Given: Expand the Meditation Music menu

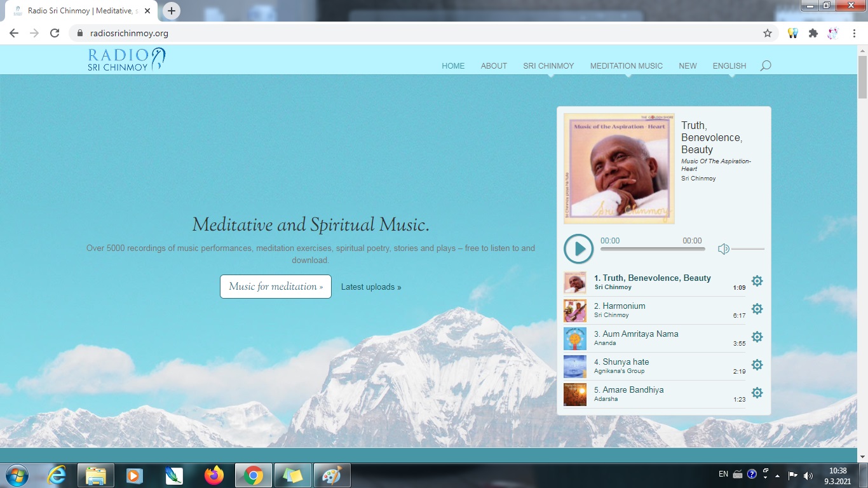Looking at the screenshot, I should pos(627,65).
